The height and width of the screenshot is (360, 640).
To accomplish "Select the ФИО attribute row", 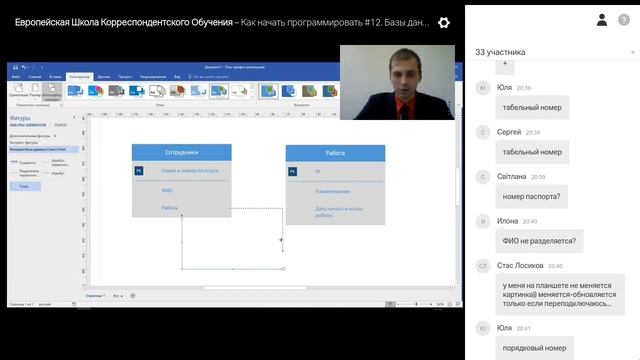I will pyautogui.click(x=167, y=190).
